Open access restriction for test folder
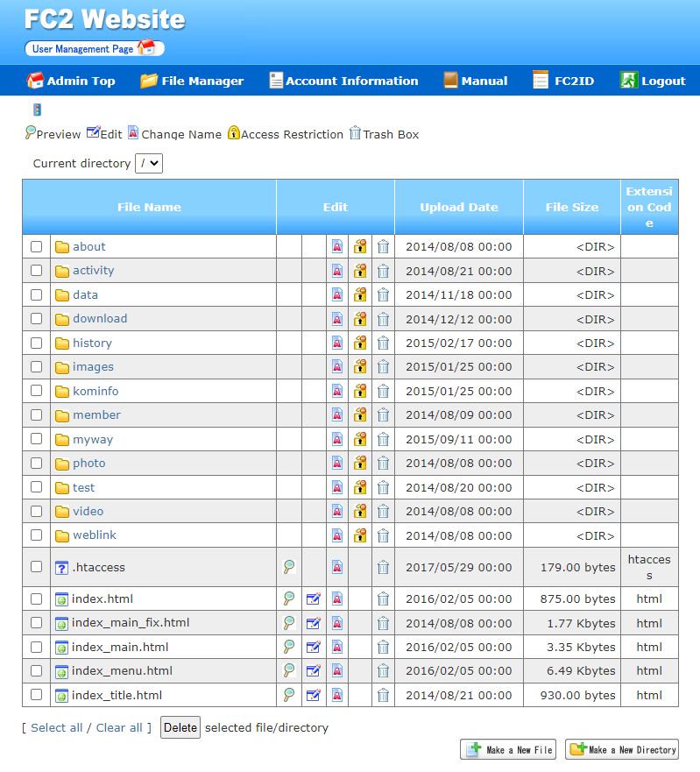This screenshot has width=700, height=772. pyautogui.click(x=360, y=487)
